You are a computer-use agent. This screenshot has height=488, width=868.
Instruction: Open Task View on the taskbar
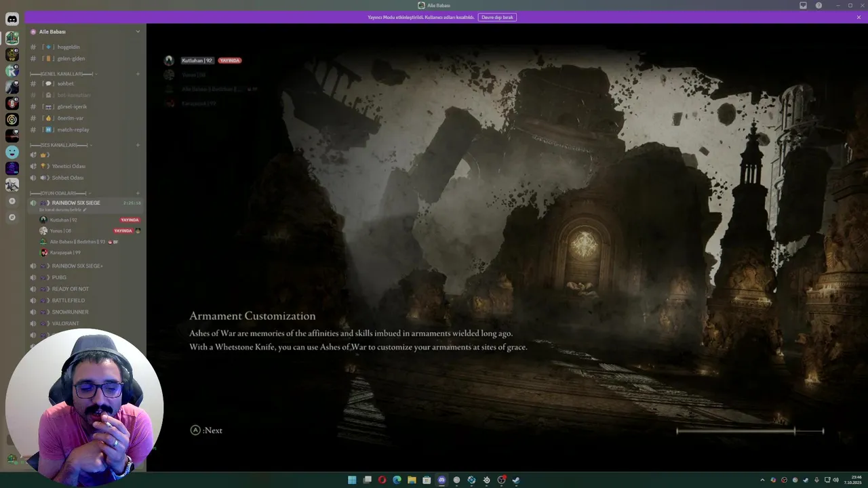click(x=367, y=480)
